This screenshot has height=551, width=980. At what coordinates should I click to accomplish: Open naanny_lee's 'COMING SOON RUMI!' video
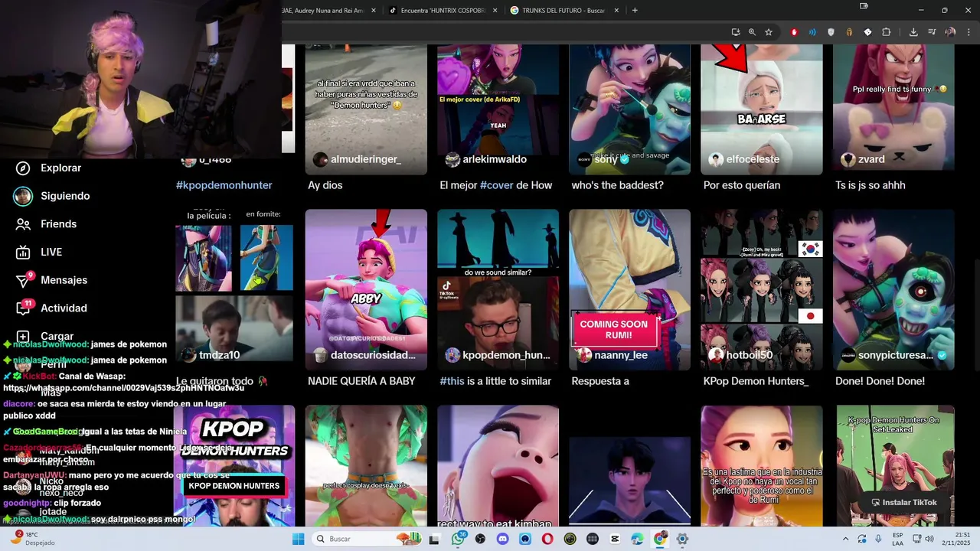629,289
